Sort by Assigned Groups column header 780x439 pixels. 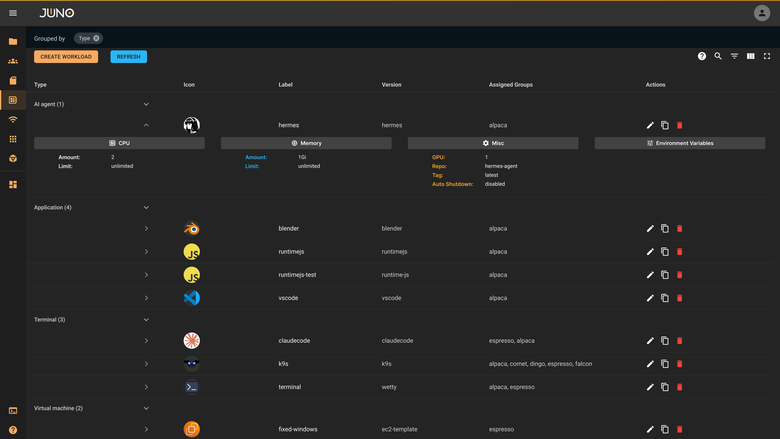[511, 85]
